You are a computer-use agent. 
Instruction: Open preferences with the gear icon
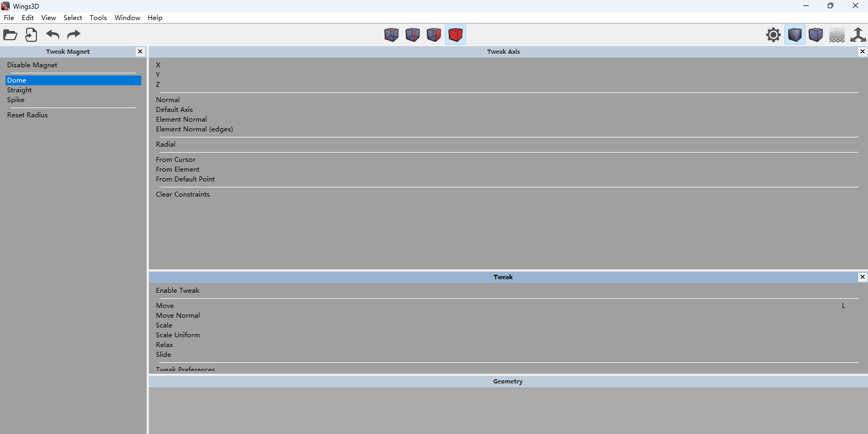(x=773, y=35)
